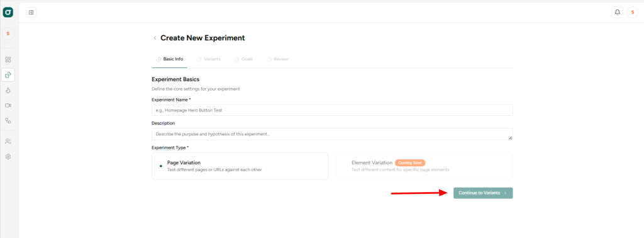This screenshot has width=644, height=238.
Task: Focus the Experiment Name input field
Action: (x=332, y=110)
